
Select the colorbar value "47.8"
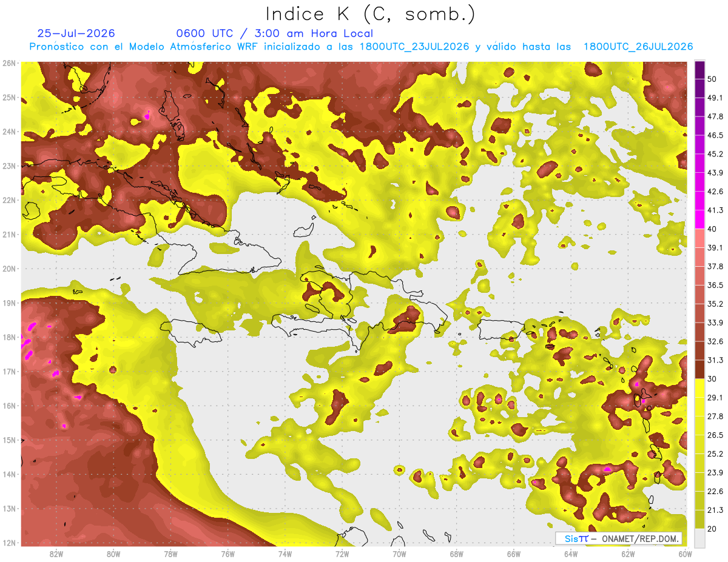tap(715, 116)
